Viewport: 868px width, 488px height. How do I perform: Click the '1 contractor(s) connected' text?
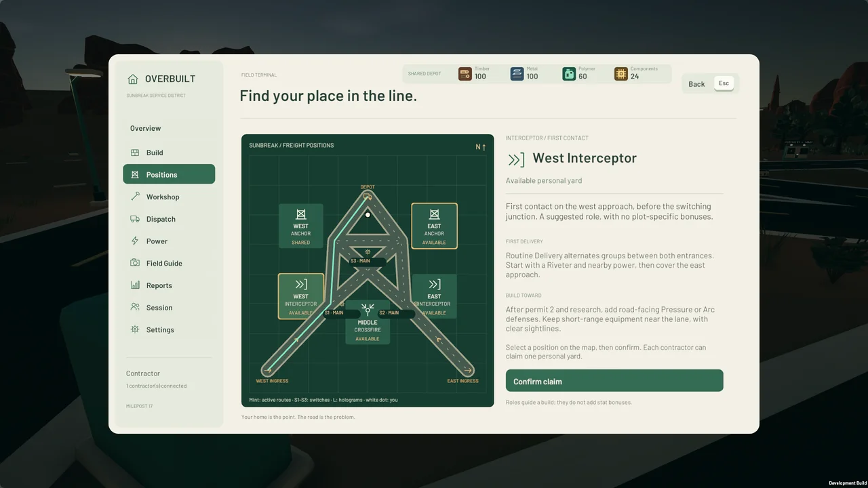pyautogui.click(x=156, y=386)
